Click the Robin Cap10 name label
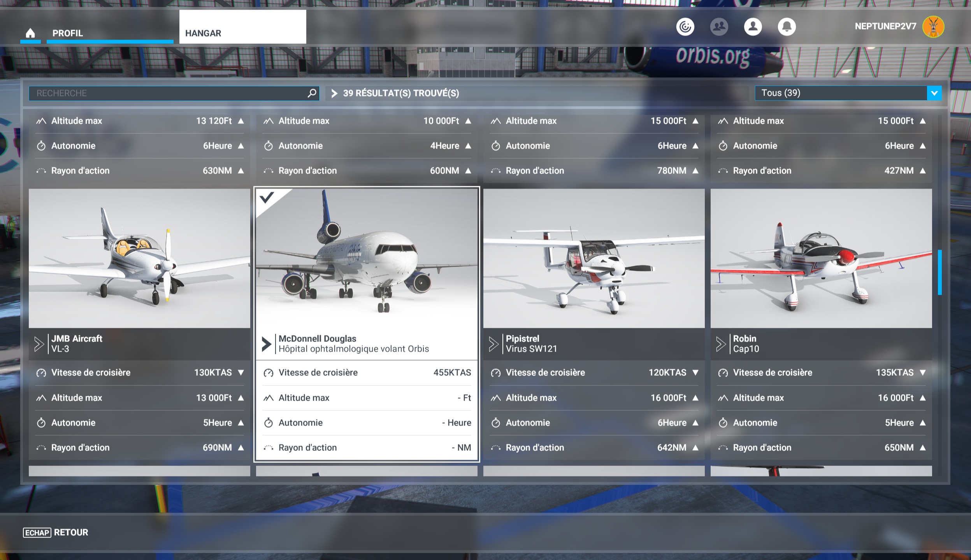 click(746, 344)
